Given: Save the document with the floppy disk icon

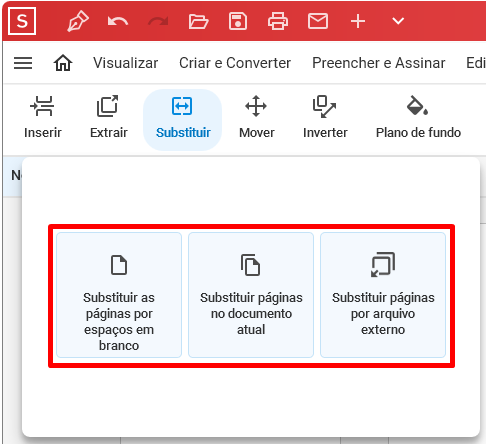Looking at the screenshot, I should point(238,21).
